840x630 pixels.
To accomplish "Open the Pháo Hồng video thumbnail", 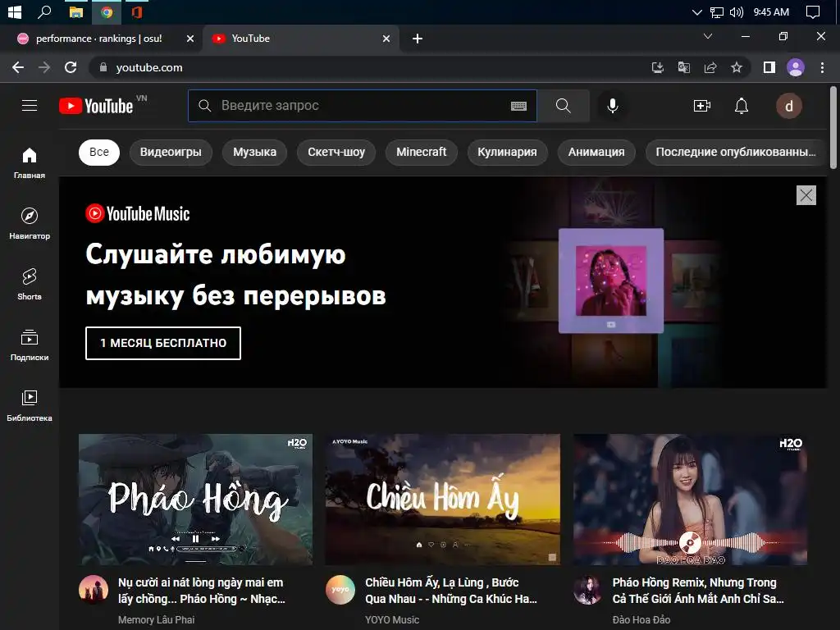I will [195, 500].
